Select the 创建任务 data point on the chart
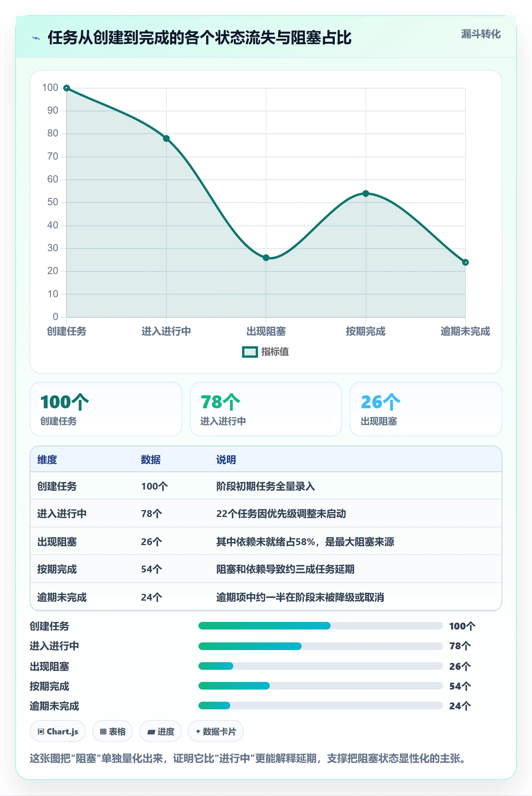 click(x=66, y=88)
